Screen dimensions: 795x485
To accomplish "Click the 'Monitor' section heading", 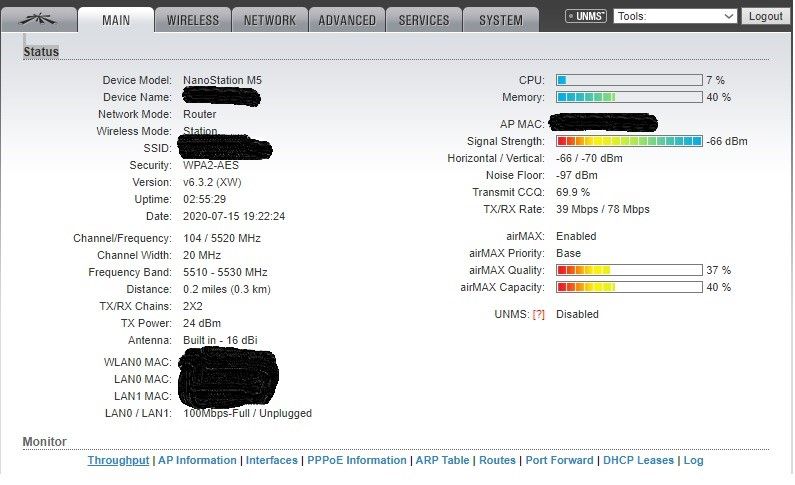I will pos(45,442).
